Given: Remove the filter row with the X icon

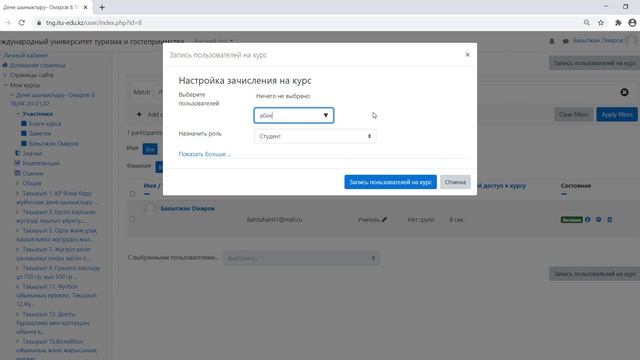Looking at the screenshot, I should click(624, 92).
